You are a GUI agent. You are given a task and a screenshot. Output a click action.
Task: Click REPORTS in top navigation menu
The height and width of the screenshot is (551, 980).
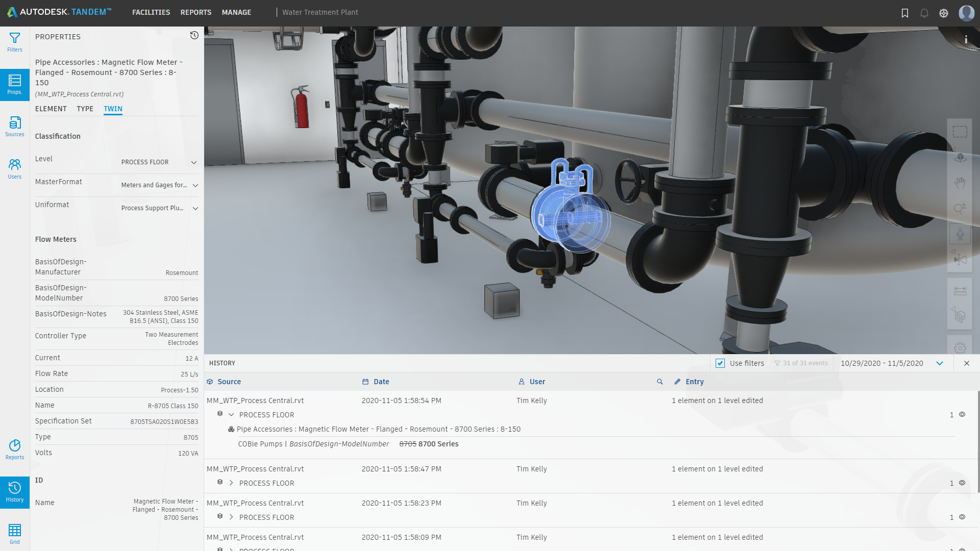(196, 12)
